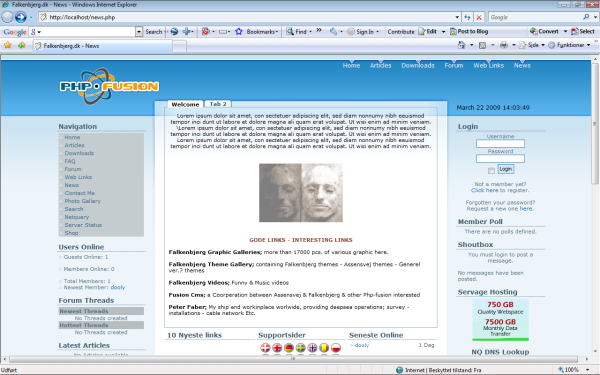The image size is (600, 375).
Task: Click the Stop loading red X icon
Action: tap(479, 17)
